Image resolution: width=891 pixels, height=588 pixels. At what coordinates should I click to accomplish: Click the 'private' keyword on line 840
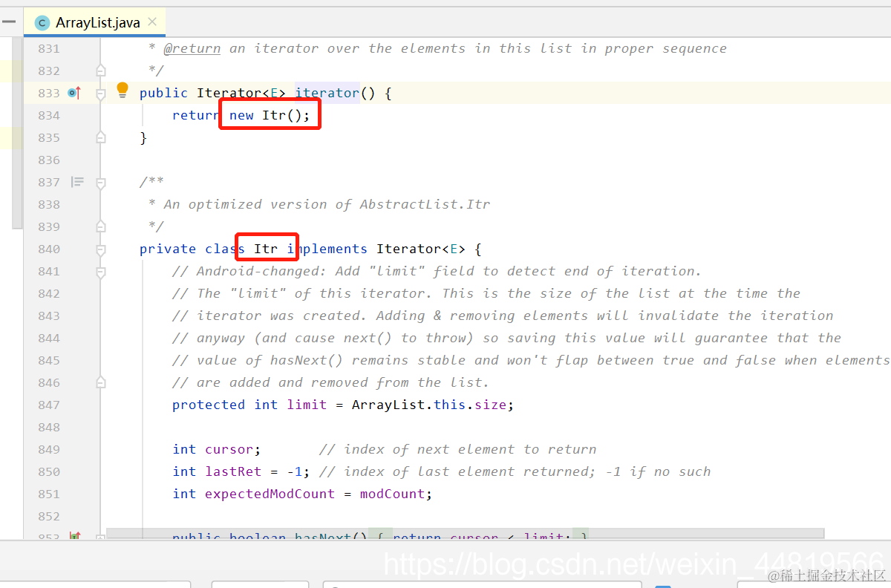[x=168, y=249]
